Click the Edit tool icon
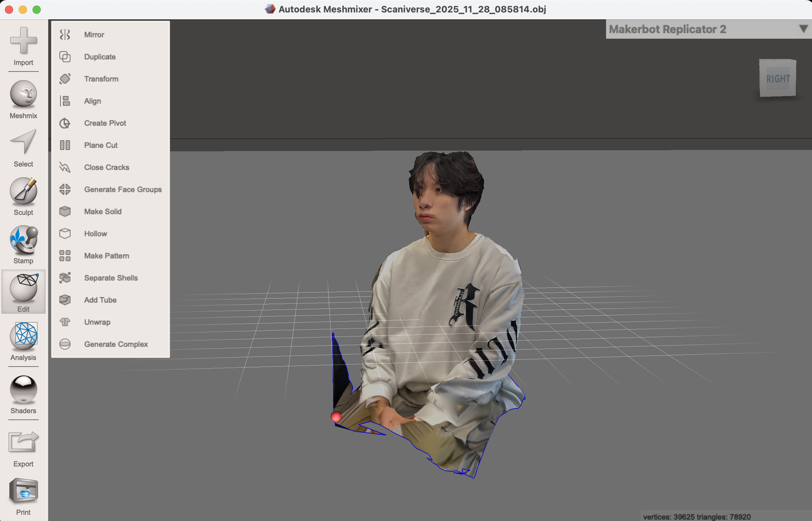The image size is (812, 521). [x=23, y=292]
